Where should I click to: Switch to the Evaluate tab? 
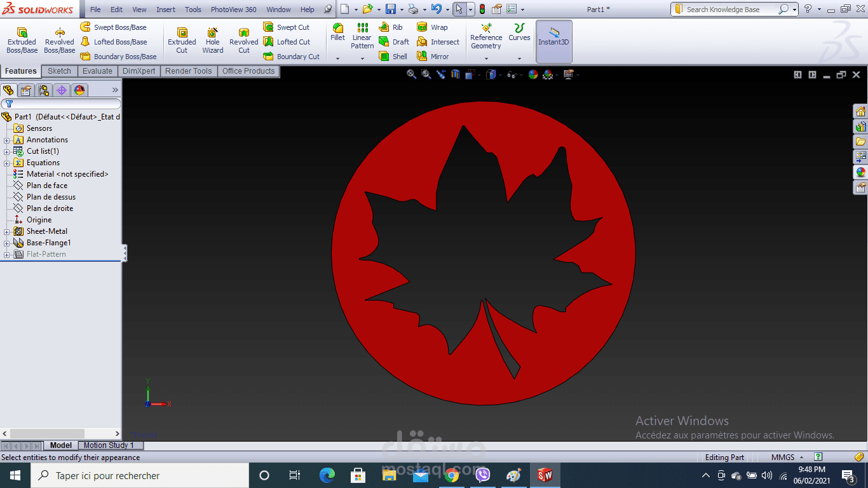tap(97, 71)
